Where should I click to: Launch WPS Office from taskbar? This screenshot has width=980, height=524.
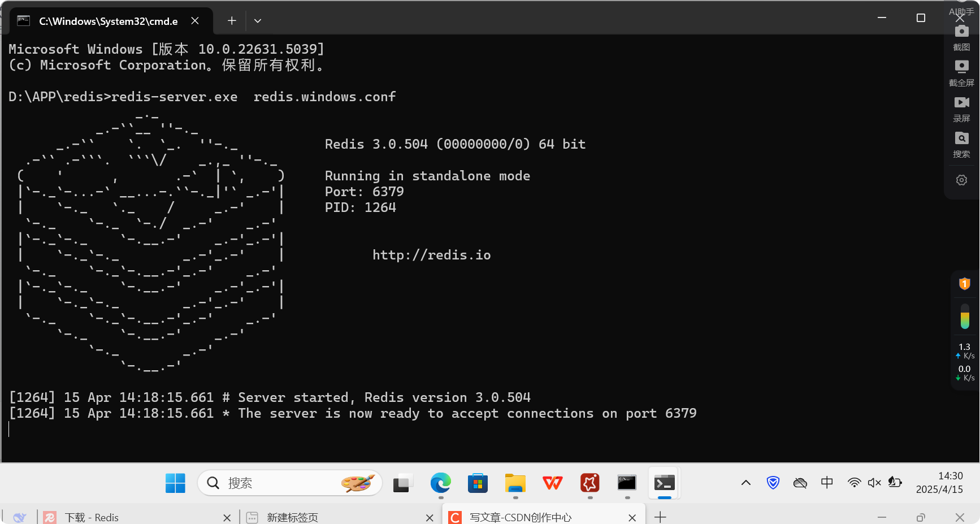point(552,483)
